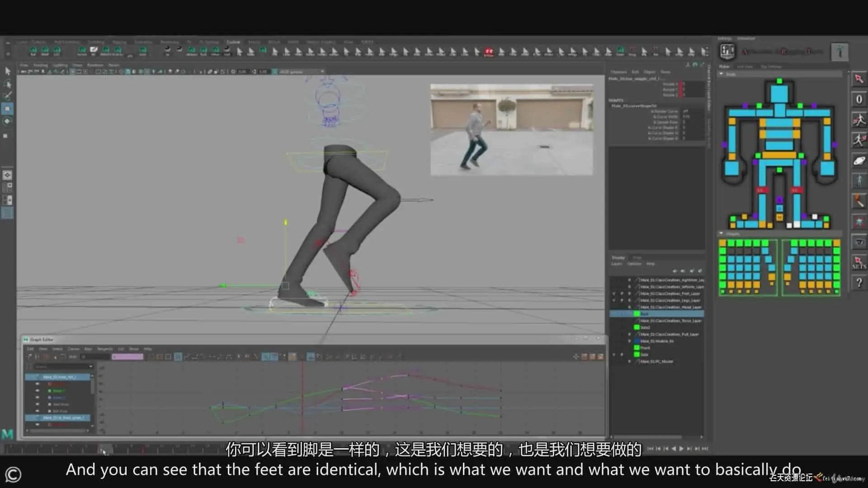Viewport: 868px width, 488px height.
Task: Toggle V visibility of Feet_Layer
Action: (614, 294)
